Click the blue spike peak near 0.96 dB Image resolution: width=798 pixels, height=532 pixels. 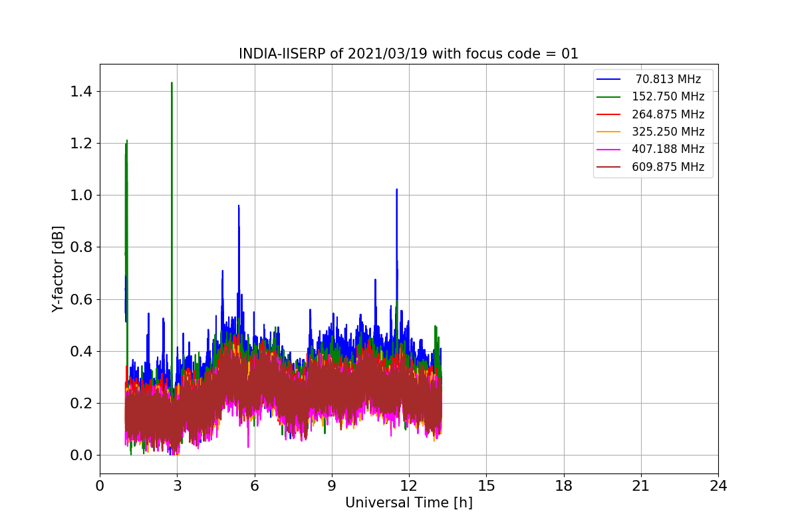pyautogui.click(x=238, y=206)
